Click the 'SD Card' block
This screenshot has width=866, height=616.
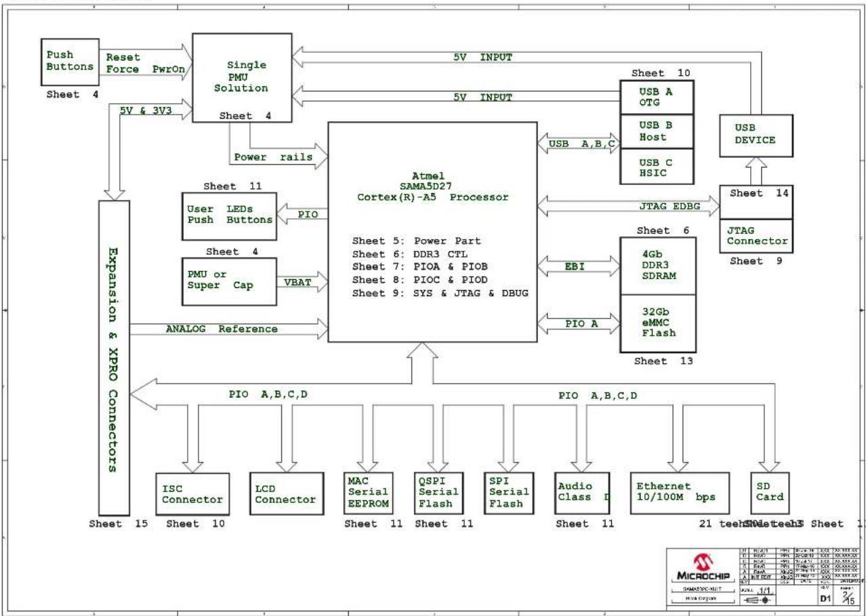pos(771,493)
